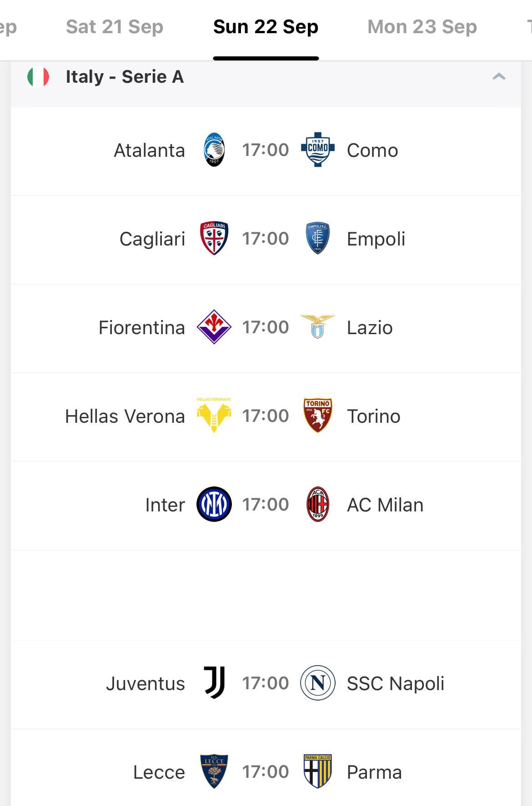Collapse the Italy Serie A section
Screen dimensions: 532x806
499,76
